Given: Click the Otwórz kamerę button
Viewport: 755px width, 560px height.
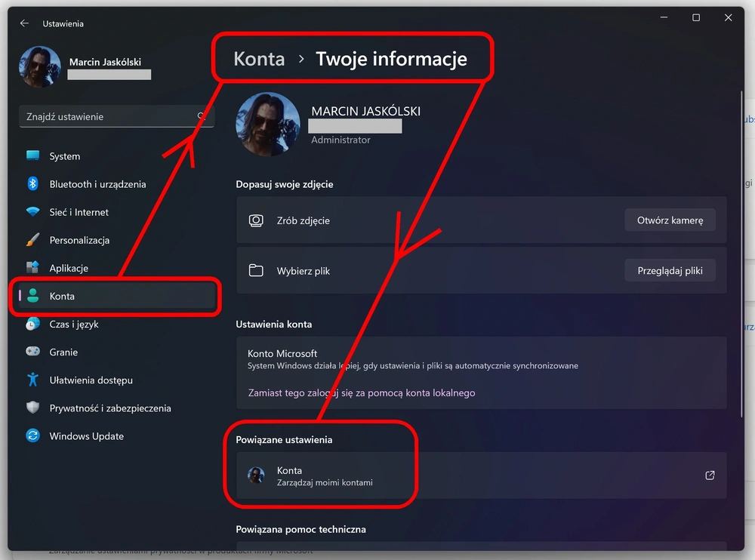Looking at the screenshot, I should 670,220.
